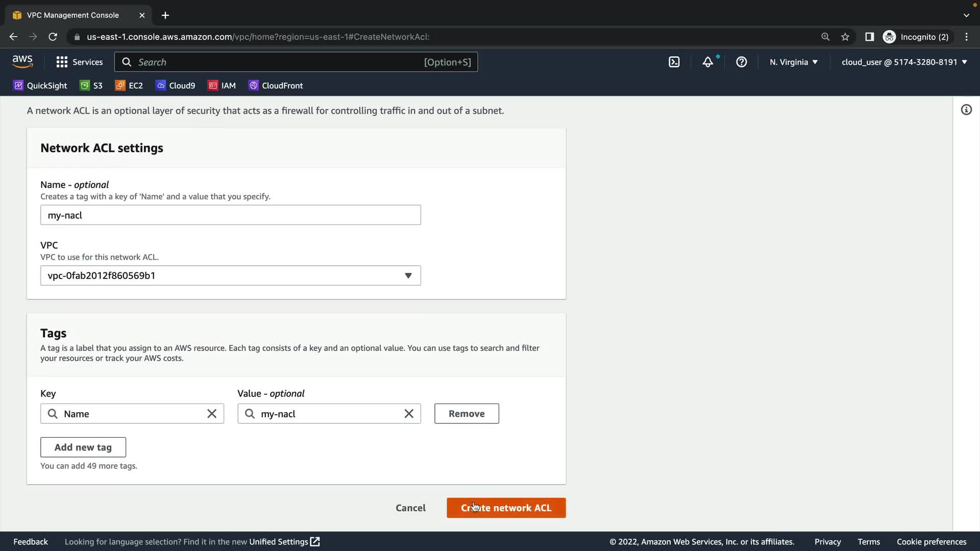Open the S3 shortcut
Viewport: 980px width, 551px height.
(x=91, y=86)
